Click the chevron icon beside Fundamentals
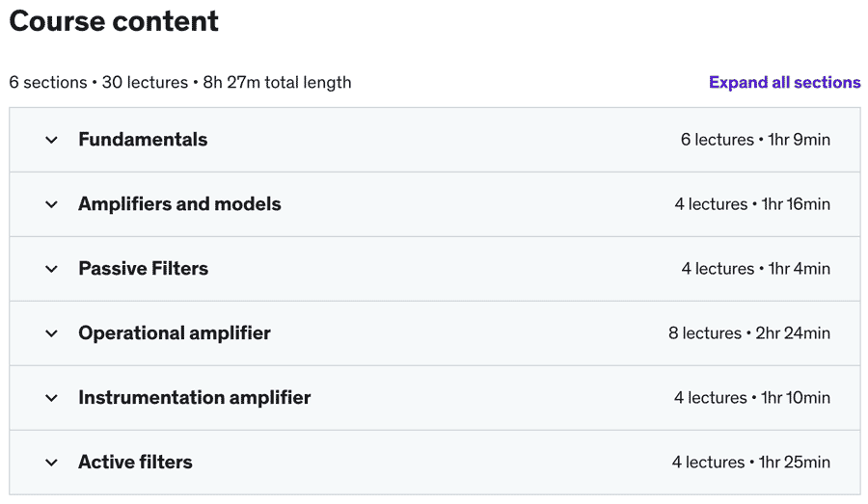868x504 pixels. pyautogui.click(x=52, y=140)
